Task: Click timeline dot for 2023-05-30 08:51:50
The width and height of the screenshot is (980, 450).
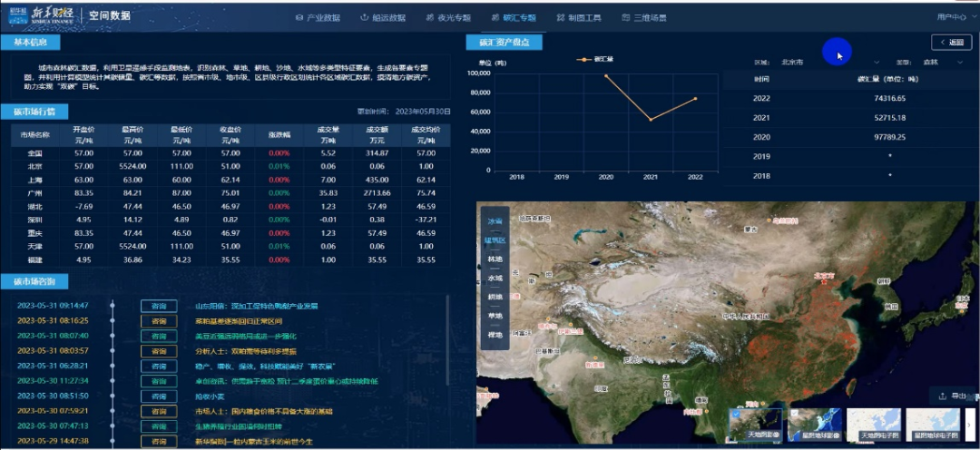Action: coord(113,396)
